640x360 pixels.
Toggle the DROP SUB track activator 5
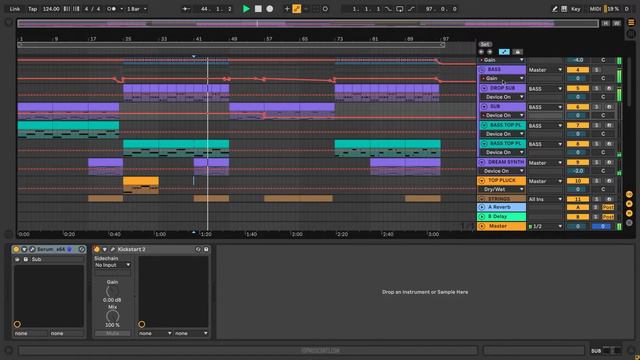tap(578, 88)
